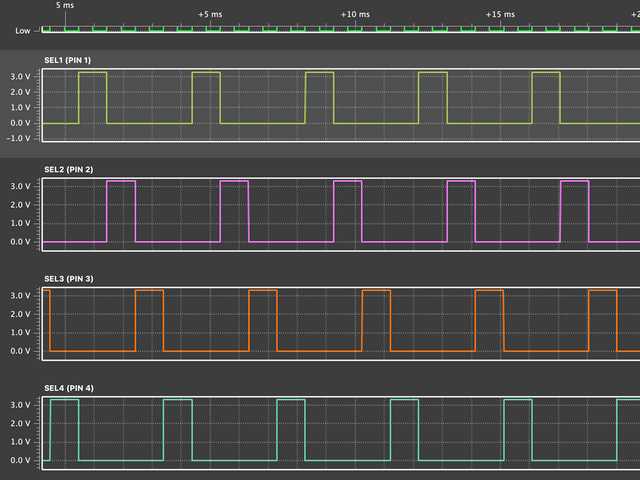Select the SEL3 (PIN 3) channel title
The height and width of the screenshot is (480, 640).
pos(68,278)
